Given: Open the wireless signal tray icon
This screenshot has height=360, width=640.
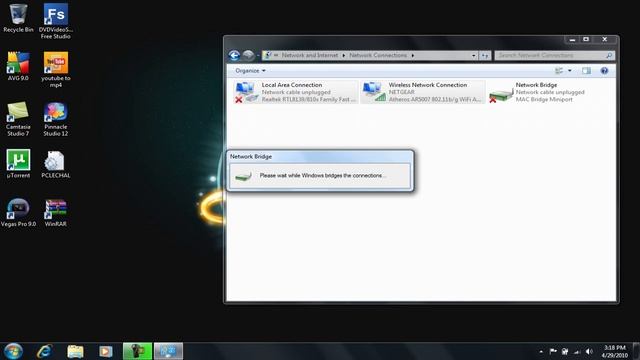Looking at the screenshot, I should 577,351.
